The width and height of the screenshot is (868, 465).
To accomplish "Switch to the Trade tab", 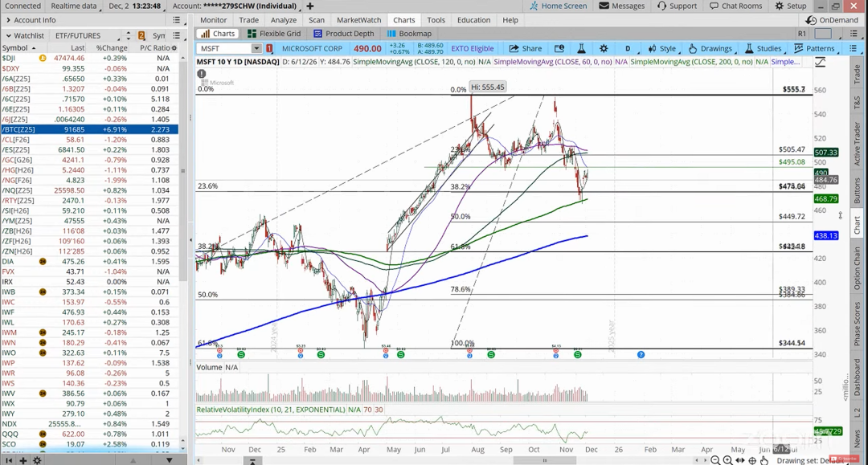I will pos(248,20).
